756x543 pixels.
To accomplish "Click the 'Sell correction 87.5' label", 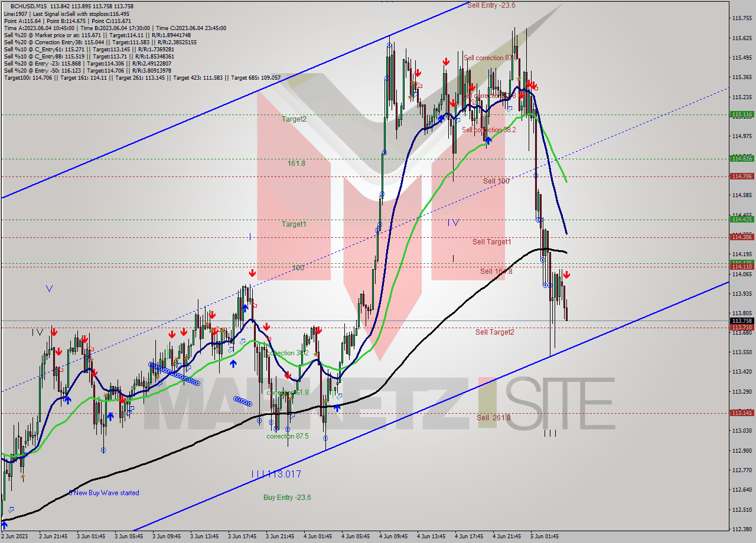I will [x=490, y=58].
